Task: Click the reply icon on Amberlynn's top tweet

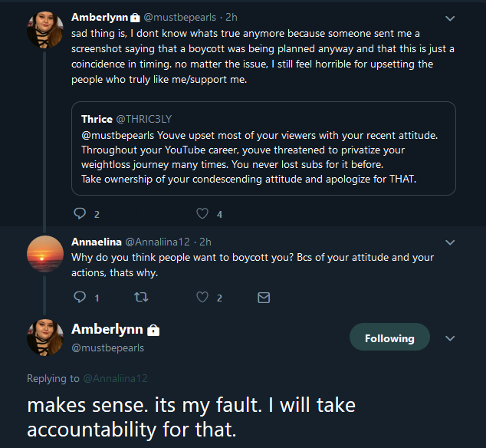Action: coord(80,213)
